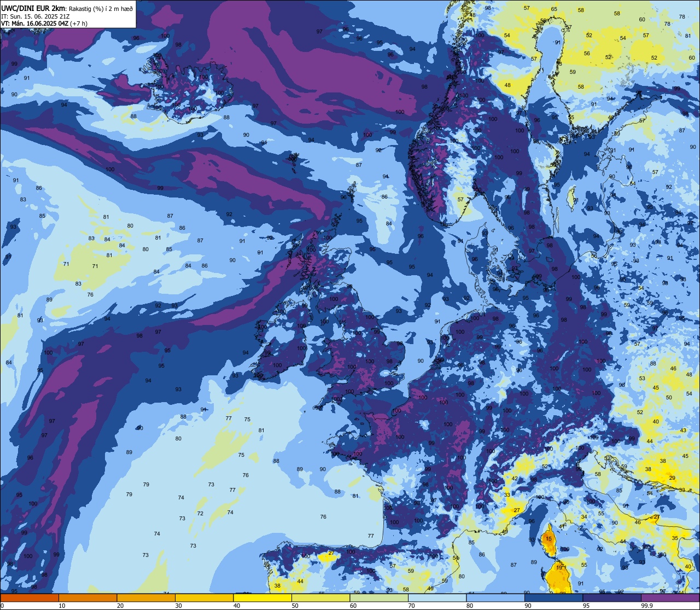Select the legend swatch for 80 to 90
700x610 pixels.
495,597
